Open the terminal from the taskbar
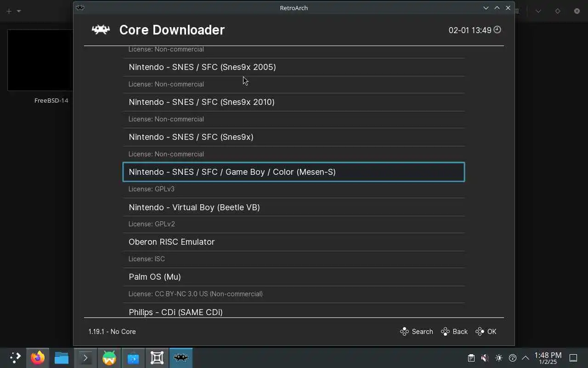 pyautogui.click(x=85, y=357)
